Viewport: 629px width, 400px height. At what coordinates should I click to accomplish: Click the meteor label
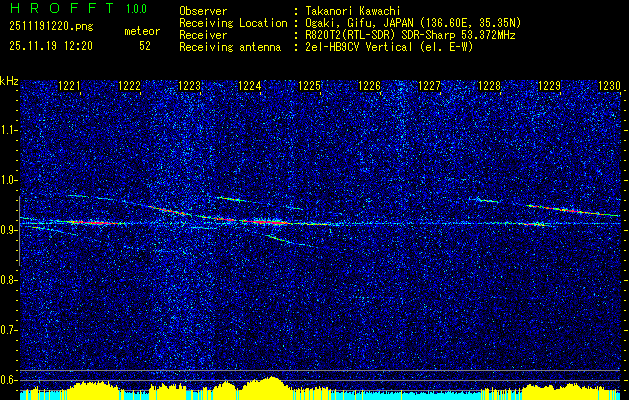[x=142, y=31]
